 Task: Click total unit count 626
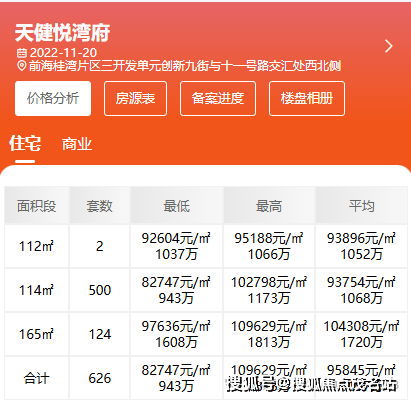pos(99,378)
